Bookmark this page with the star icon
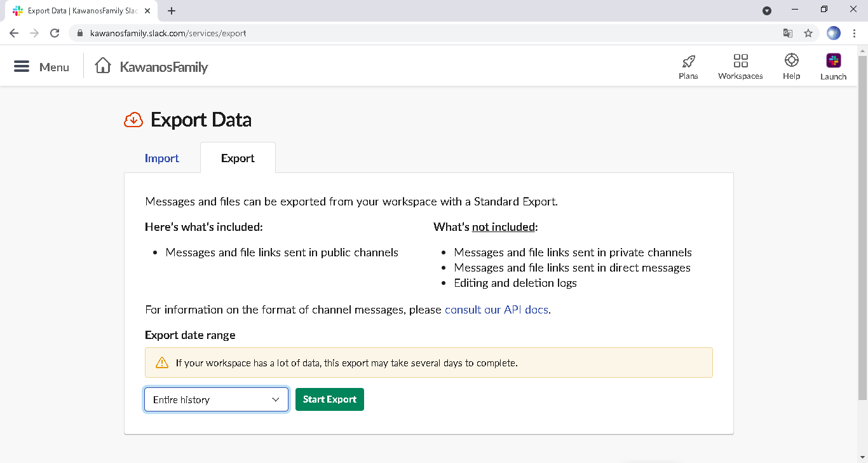This screenshot has height=463, width=868. (x=808, y=33)
